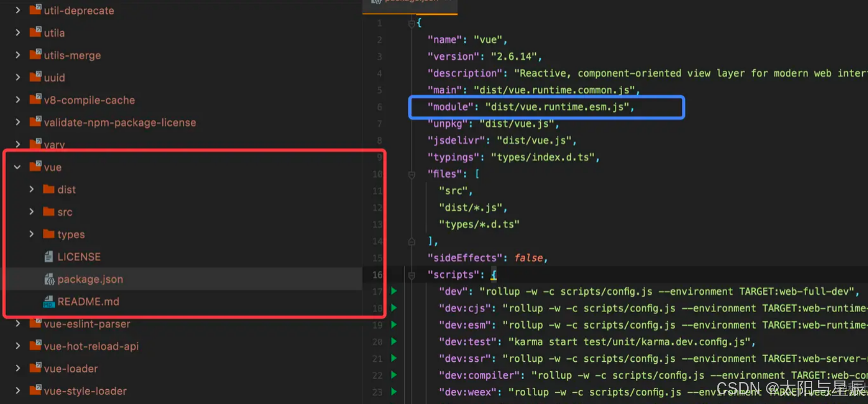Open the LICENSE file in the tree
The width and height of the screenshot is (868, 404).
[79, 257]
